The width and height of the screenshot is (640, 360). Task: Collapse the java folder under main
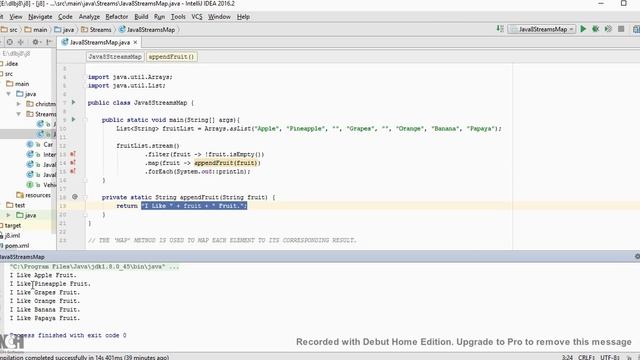(9, 94)
